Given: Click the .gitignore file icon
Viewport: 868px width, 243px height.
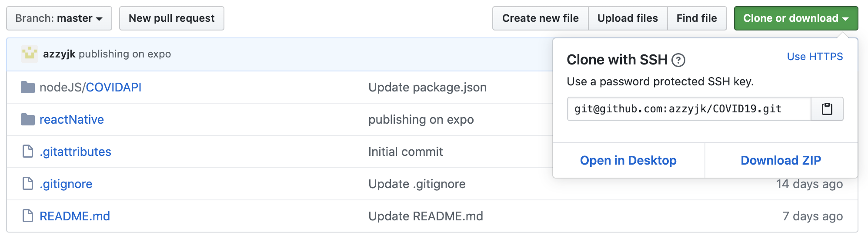Looking at the screenshot, I should coord(28,184).
